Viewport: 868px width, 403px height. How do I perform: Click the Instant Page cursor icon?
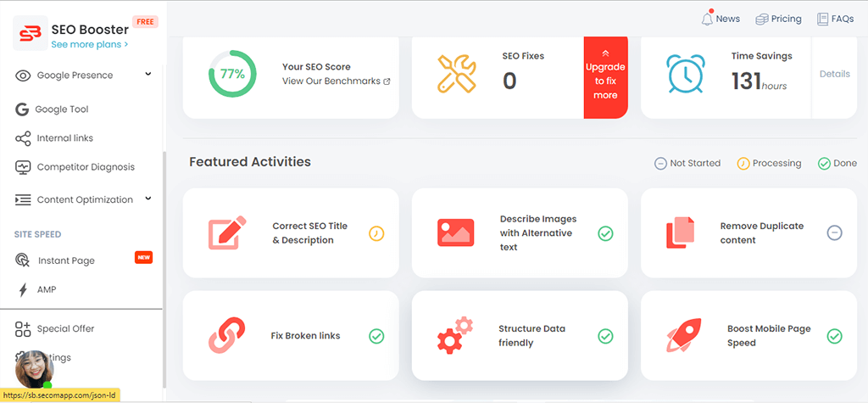point(23,260)
